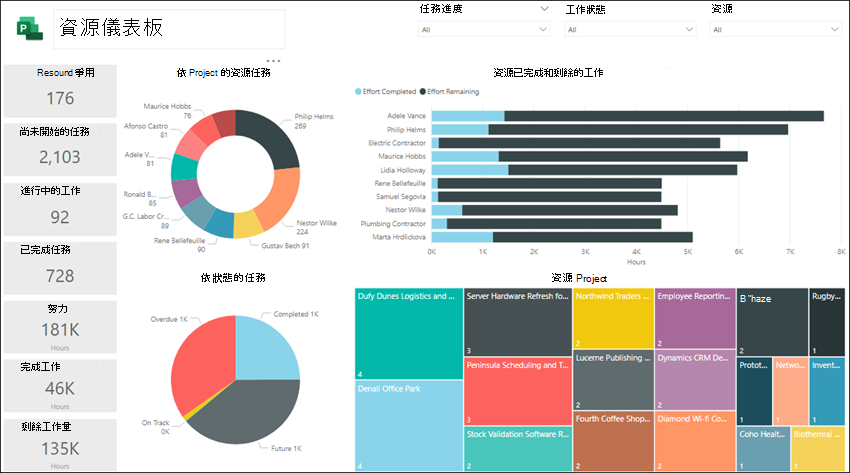The width and height of the screenshot is (850, 473).
Task: Click the 資源 Project treemap title
Action: [579, 278]
